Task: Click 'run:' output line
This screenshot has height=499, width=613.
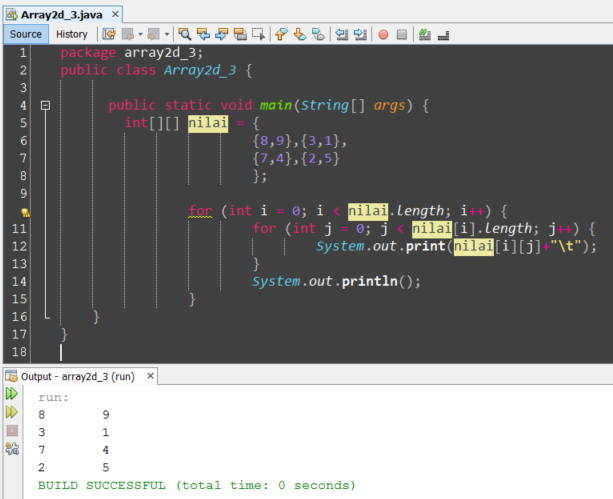Action: click(53, 397)
